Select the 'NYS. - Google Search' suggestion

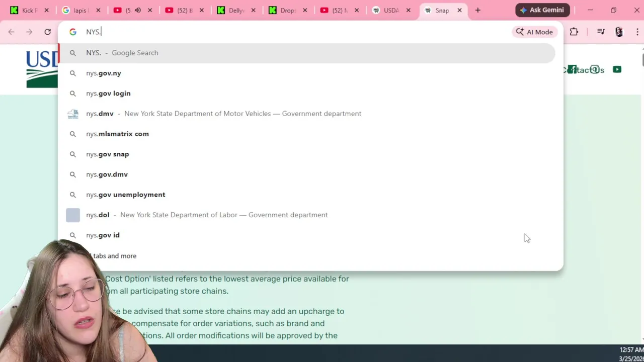coord(307,53)
